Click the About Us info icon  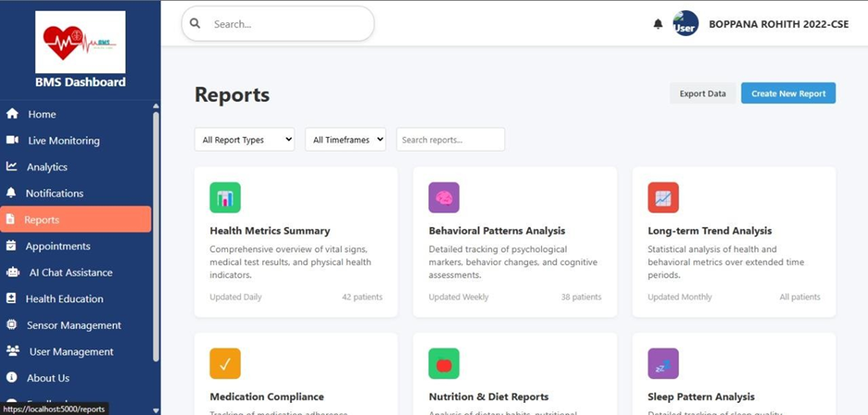[x=12, y=377]
